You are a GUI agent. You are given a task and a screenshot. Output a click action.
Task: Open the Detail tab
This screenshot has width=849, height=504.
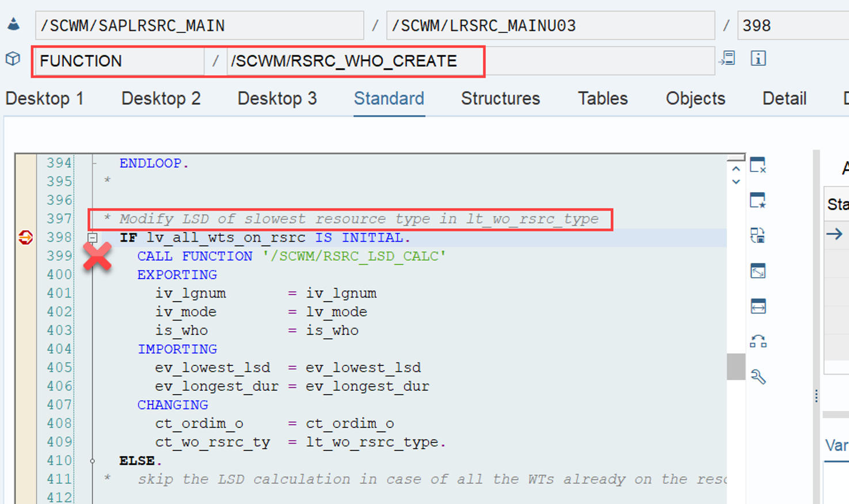click(x=784, y=98)
